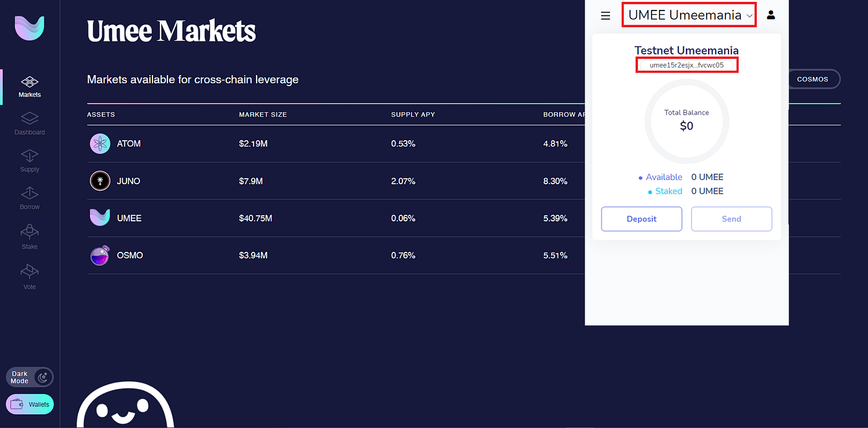Click ATOM supply APY 0.53%
Screen dimensions: 868x428
click(x=403, y=143)
